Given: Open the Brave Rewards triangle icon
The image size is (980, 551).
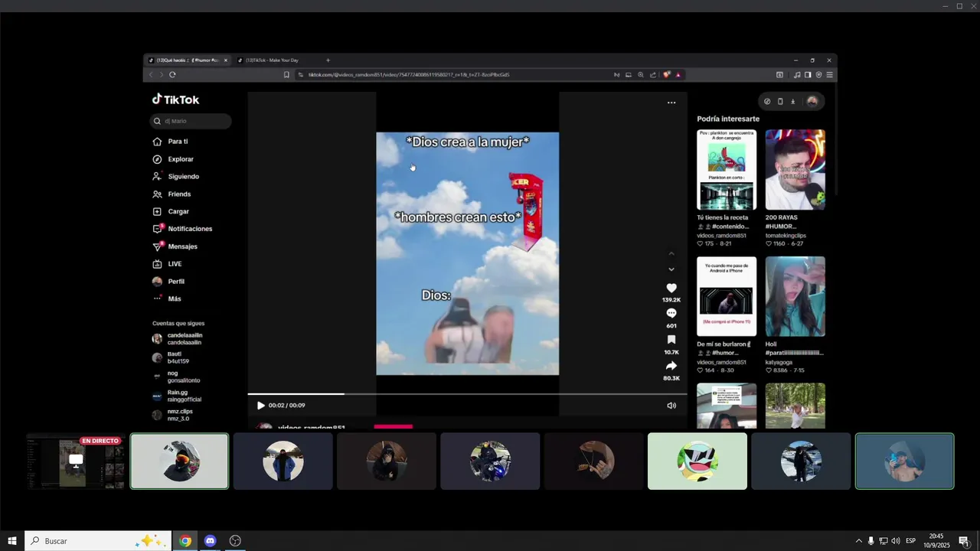Looking at the screenshot, I should click(x=678, y=75).
